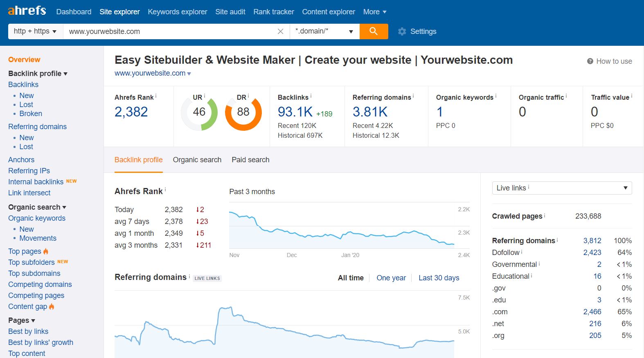Expand the More menu in top navigation
Screen dimensions: 644x358
click(375, 12)
